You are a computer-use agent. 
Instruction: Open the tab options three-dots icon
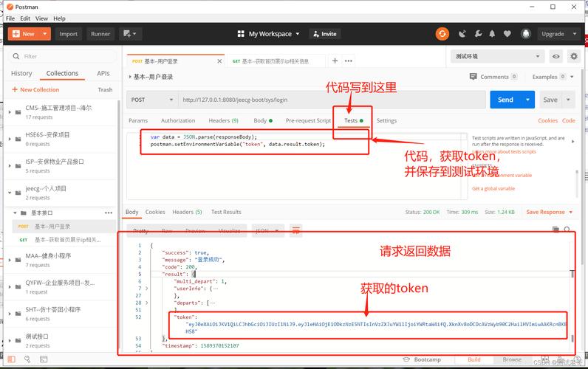[x=349, y=61]
